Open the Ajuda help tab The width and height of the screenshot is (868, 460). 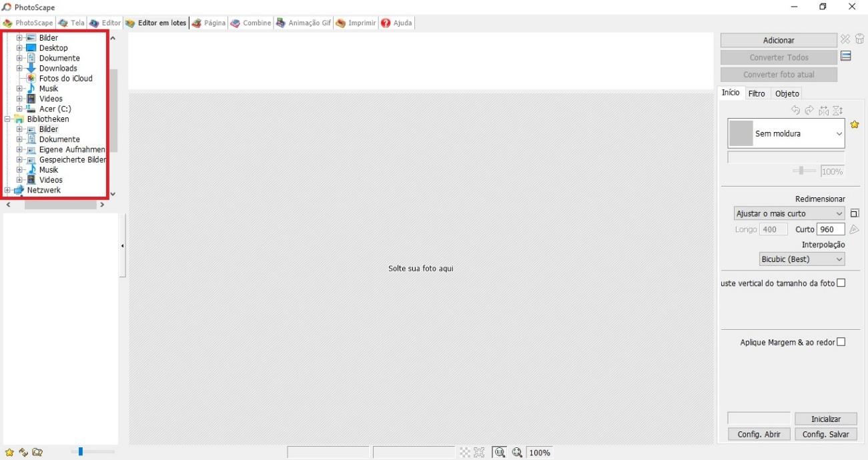396,23
